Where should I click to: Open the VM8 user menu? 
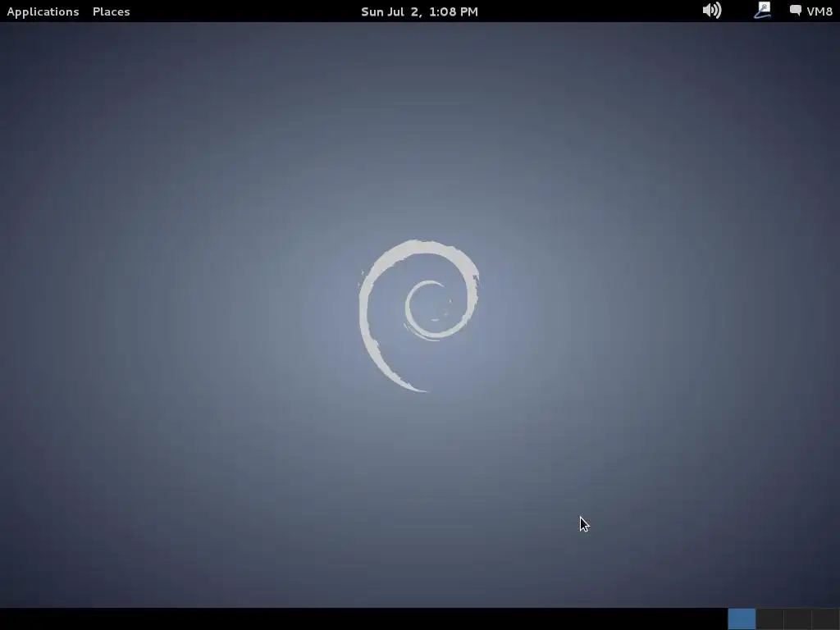tap(811, 11)
